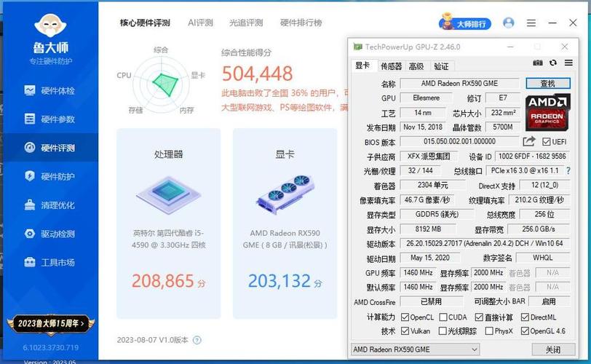Open Lu Master's main menu icon

[532, 23]
